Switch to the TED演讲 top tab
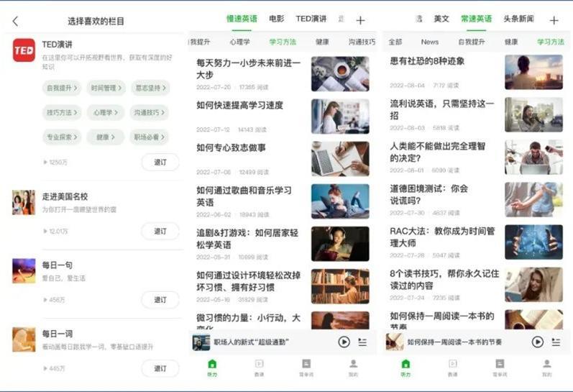This screenshot has height=392, width=573. pos(311,19)
